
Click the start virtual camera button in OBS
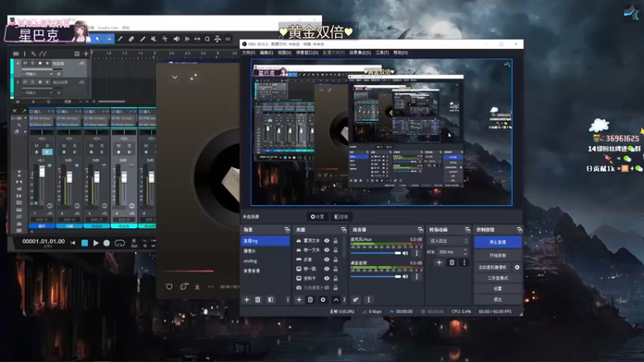493,267
